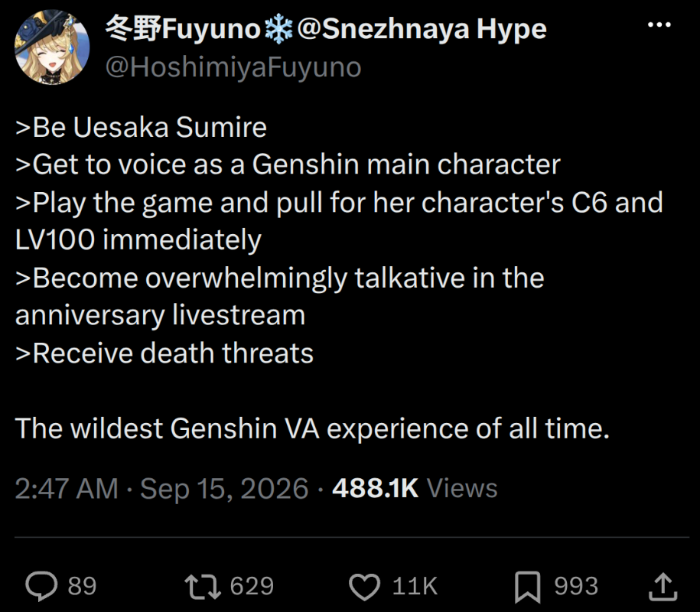
Task: Bookmark the post with the bookmark icon
Action: point(527,587)
